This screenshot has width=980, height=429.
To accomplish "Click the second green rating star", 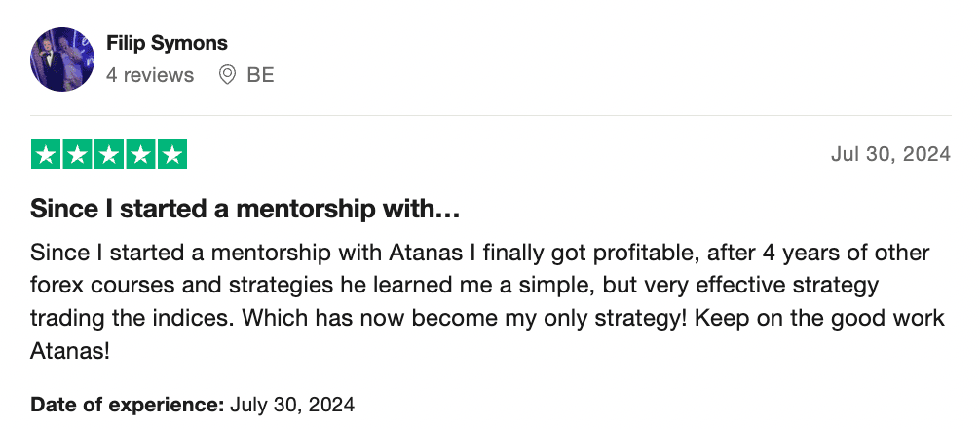I will (77, 154).
